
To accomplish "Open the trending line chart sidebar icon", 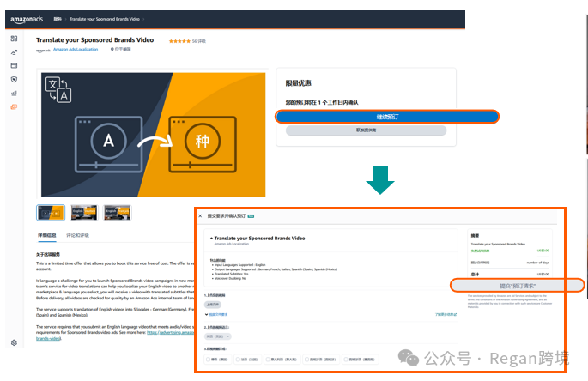I will (x=14, y=52).
